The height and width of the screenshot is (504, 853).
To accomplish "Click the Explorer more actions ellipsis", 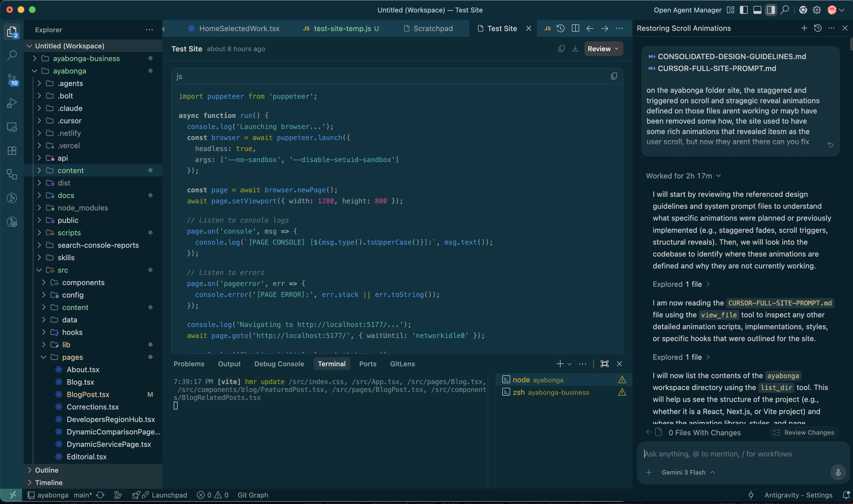I will [x=149, y=30].
